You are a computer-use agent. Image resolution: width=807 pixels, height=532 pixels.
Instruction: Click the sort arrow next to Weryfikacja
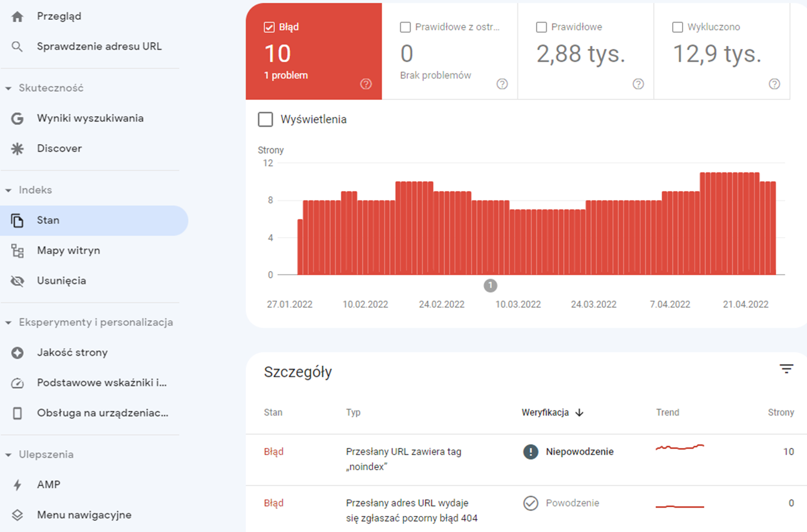(x=579, y=413)
